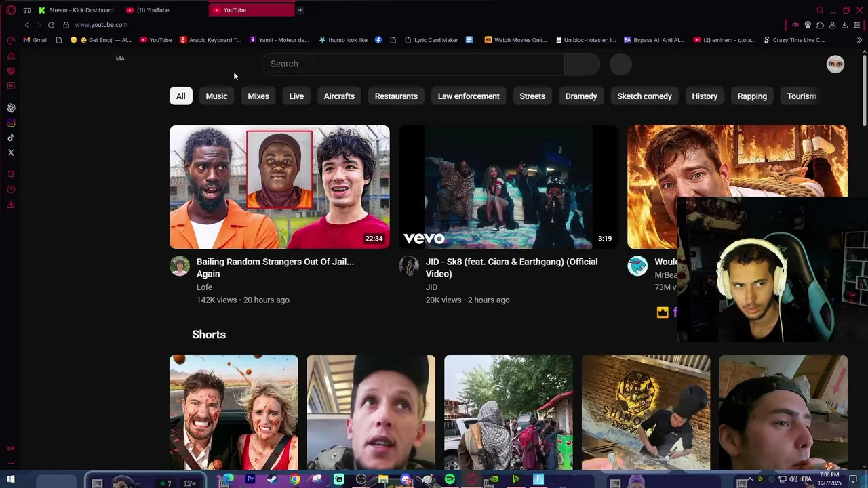Open TikTok in the Opera sidebar
This screenshot has height=488, width=868.
[x=11, y=138]
